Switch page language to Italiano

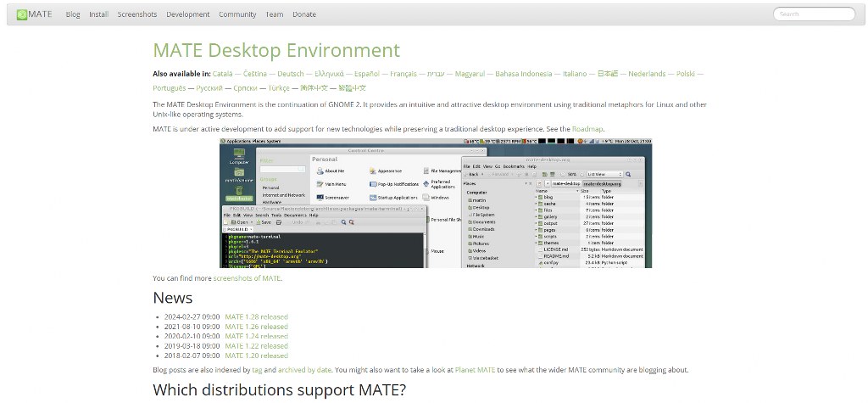(575, 74)
